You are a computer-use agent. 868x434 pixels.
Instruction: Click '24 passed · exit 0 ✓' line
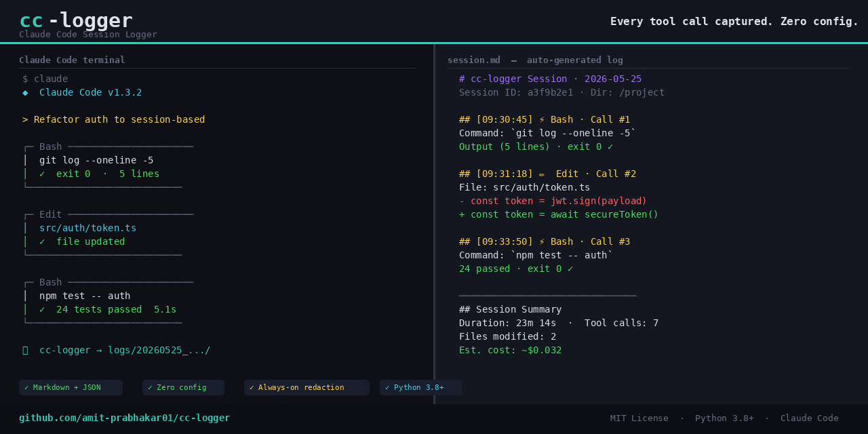pyautogui.click(x=516, y=269)
